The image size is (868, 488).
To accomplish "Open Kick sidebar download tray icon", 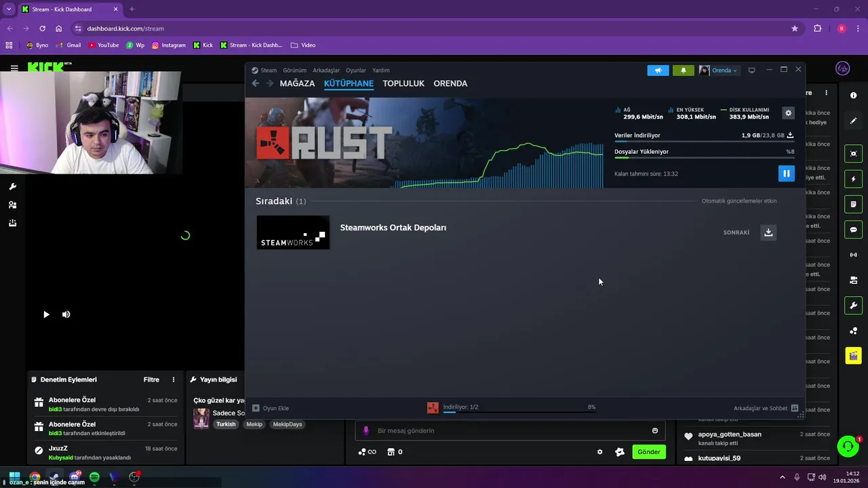I will tap(12, 223).
